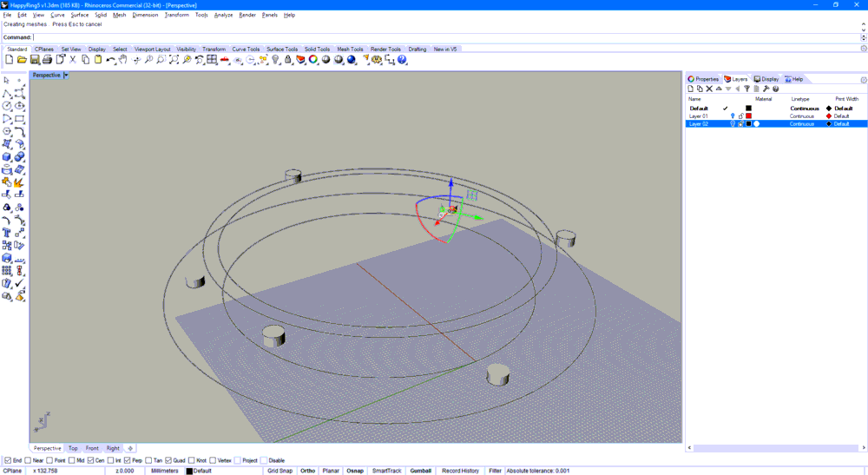Click New Layer icon in Layers panel

tap(690, 89)
